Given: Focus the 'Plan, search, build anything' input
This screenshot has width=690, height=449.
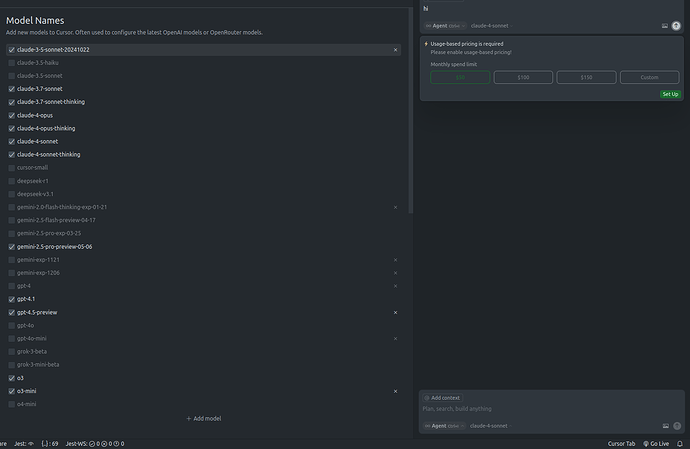Looking at the screenshot, I should [551, 409].
